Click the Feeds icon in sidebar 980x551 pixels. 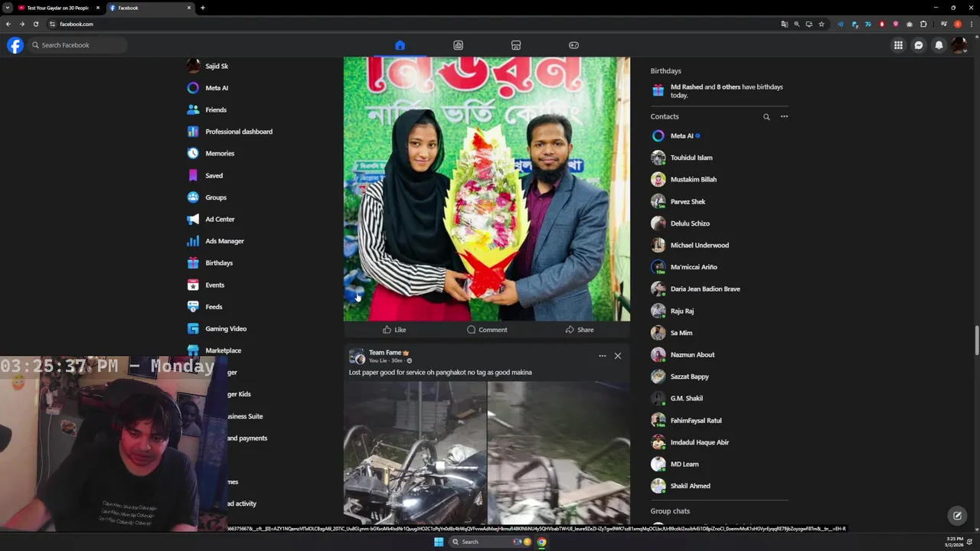point(193,307)
